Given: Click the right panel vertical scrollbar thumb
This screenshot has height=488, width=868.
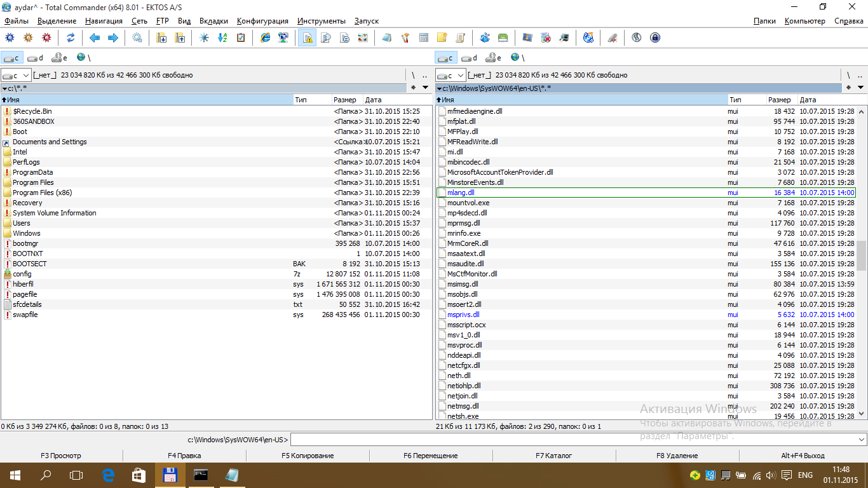Looking at the screenshot, I should click(x=862, y=255).
